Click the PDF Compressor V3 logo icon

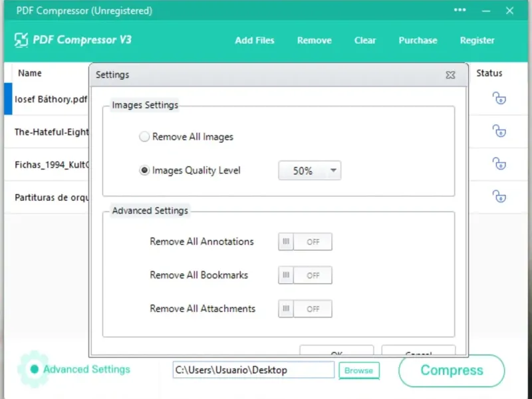click(x=21, y=40)
